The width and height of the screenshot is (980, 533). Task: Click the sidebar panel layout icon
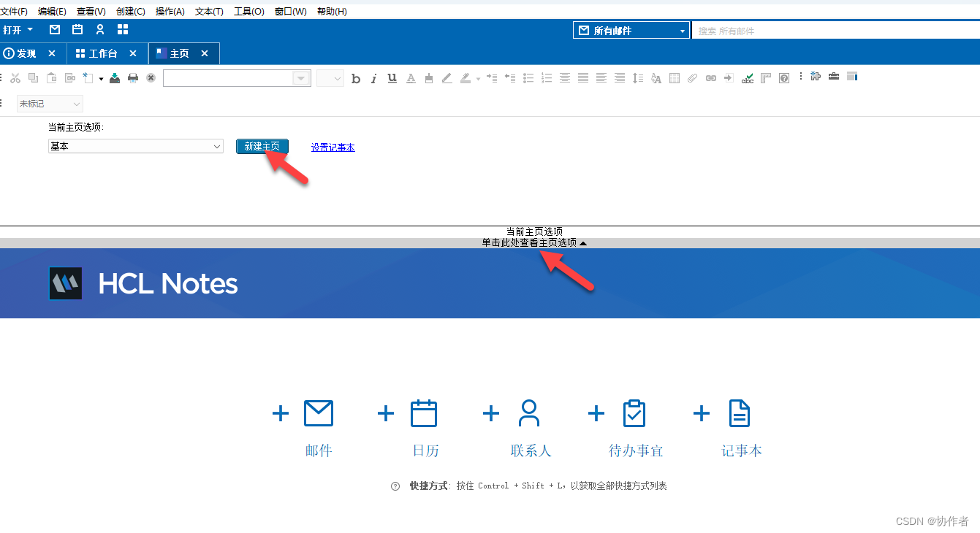(852, 76)
